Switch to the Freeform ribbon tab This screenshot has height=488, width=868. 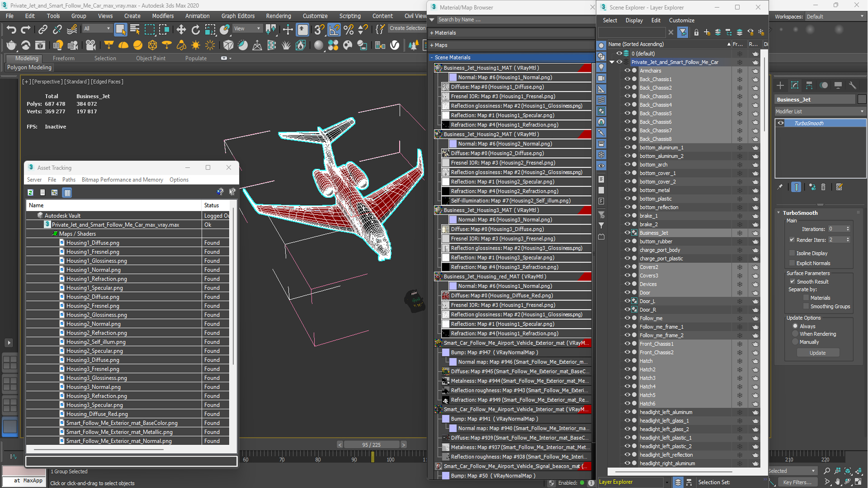(63, 58)
